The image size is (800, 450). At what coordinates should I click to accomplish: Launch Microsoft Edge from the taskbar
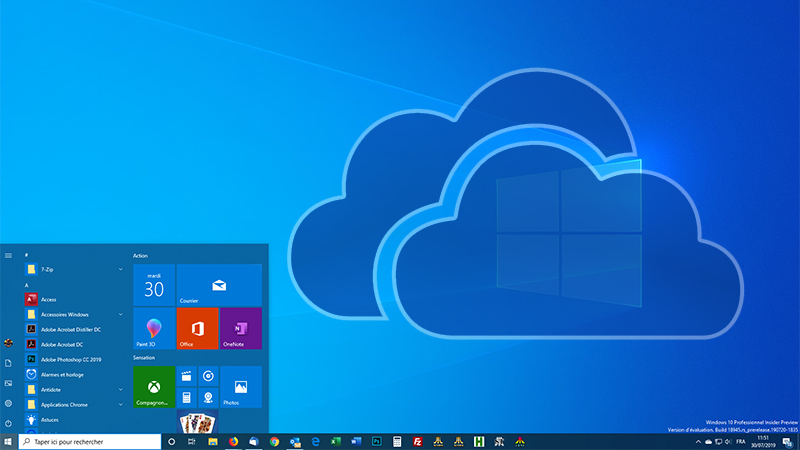tap(315, 442)
